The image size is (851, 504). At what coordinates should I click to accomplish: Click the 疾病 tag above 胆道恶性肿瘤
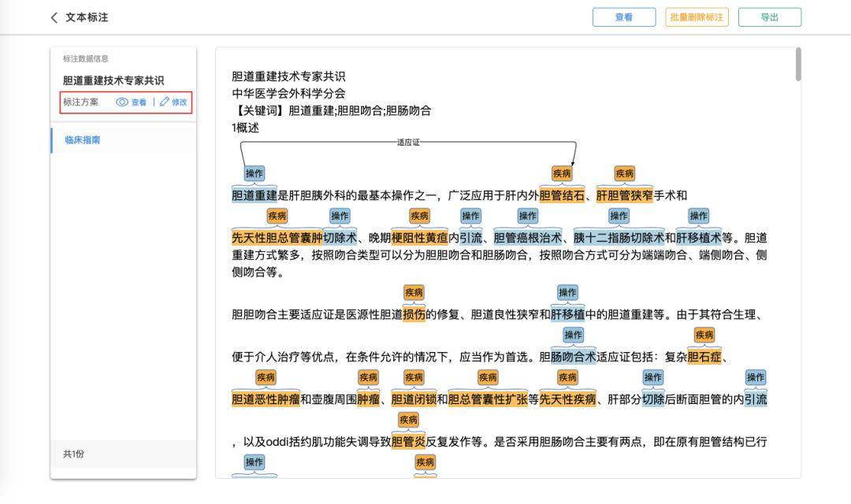tap(267, 377)
